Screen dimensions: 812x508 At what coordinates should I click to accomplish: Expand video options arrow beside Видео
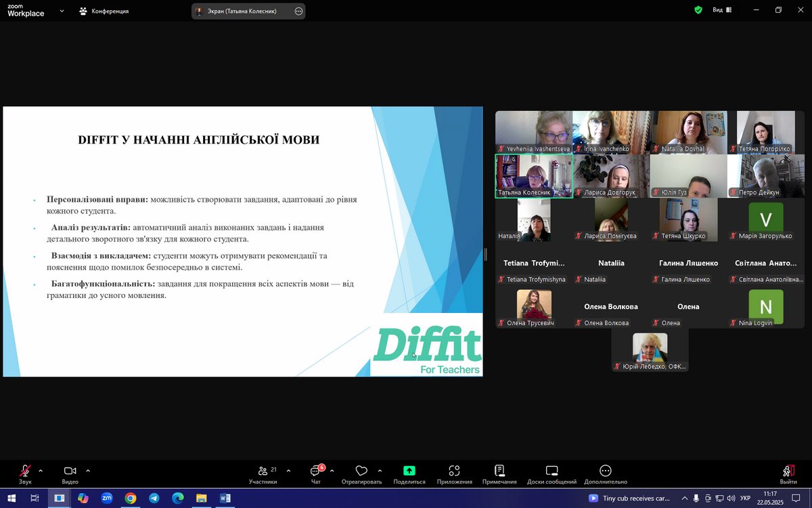(x=88, y=471)
